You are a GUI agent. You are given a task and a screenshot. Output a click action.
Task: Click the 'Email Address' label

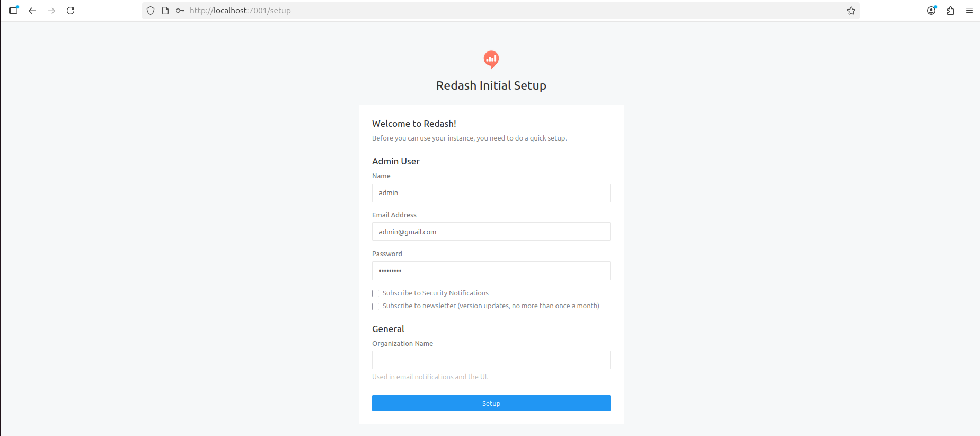394,215
